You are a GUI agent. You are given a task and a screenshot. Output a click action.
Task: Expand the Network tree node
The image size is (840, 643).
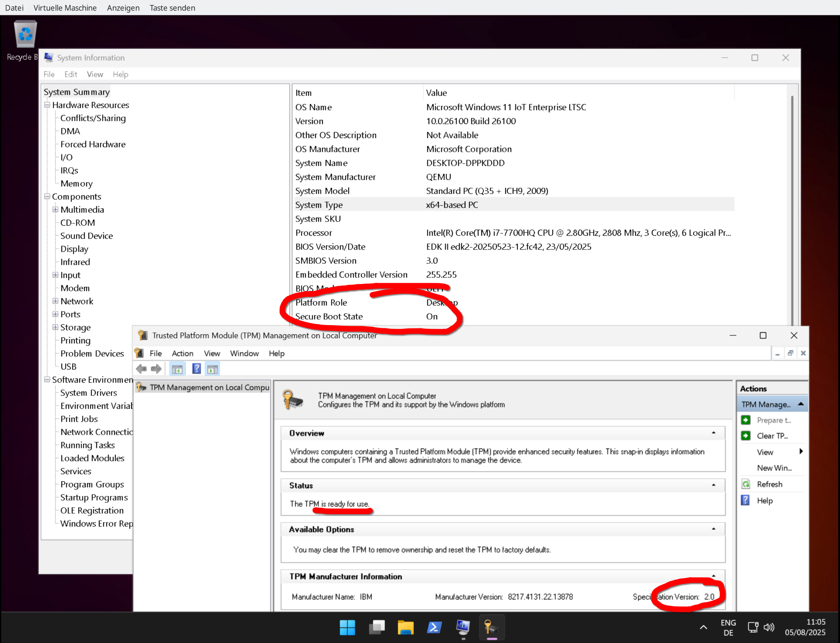point(55,301)
